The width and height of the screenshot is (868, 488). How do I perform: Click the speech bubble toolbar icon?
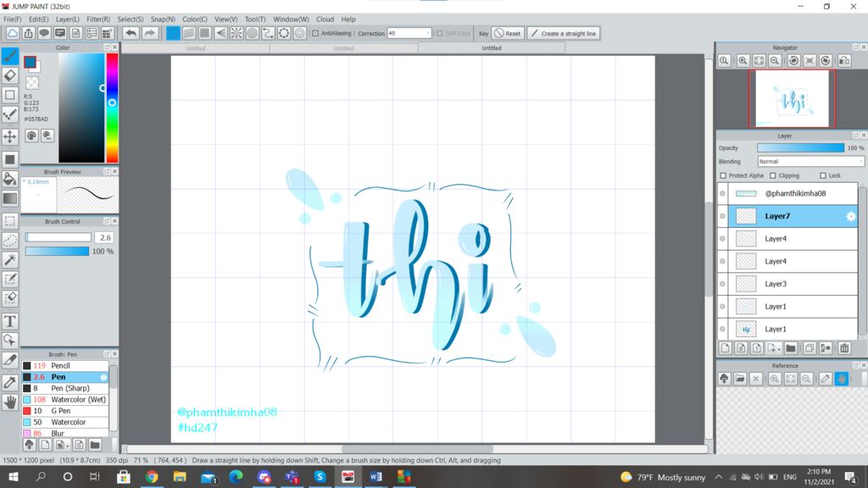[44, 33]
